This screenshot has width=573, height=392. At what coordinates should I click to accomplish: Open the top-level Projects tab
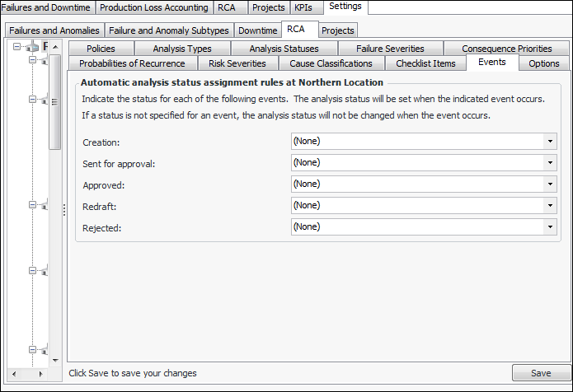pyautogui.click(x=269, y=7)
